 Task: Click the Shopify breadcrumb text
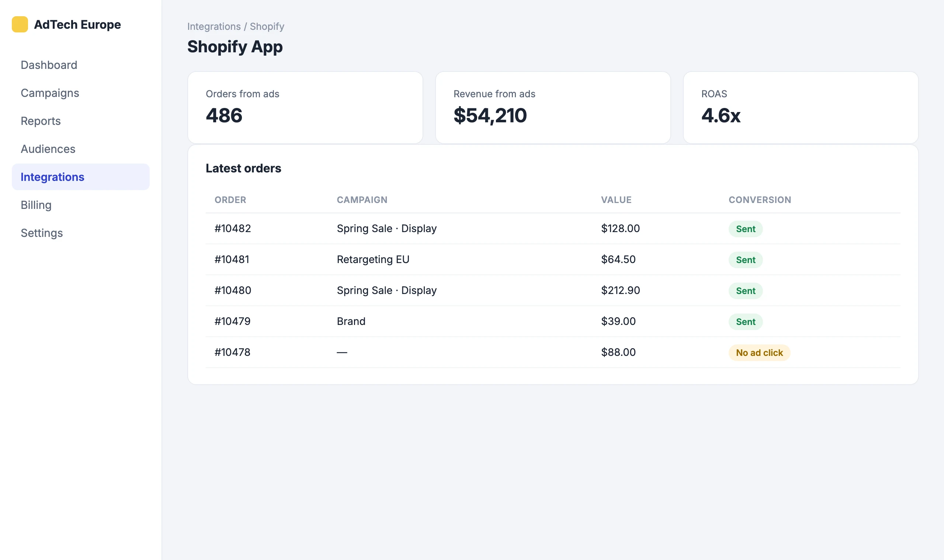pos(267,27)
